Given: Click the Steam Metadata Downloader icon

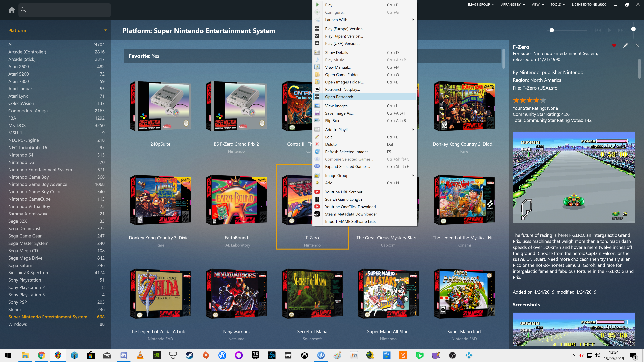Looking at the screenshot, I should pyautogui.click(x=317, y=214).
